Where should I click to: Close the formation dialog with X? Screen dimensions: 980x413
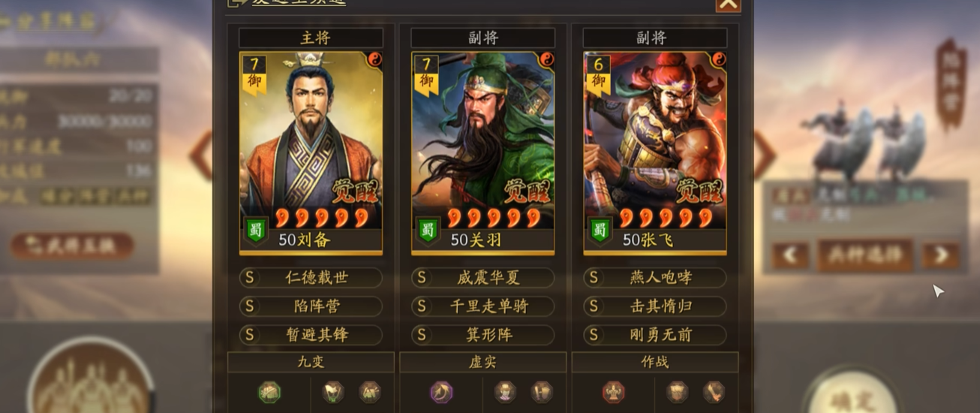(728, 4)
